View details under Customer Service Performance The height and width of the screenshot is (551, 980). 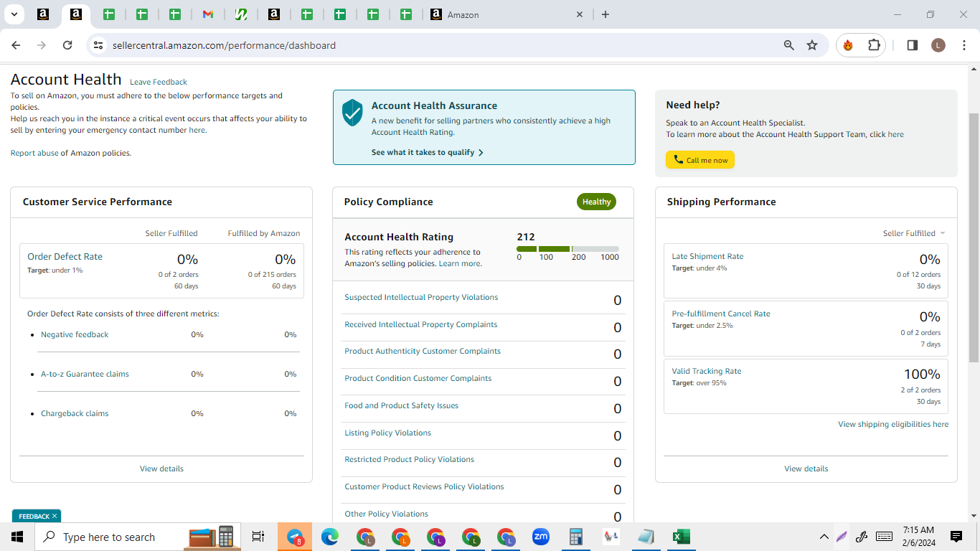(x=161, y=468)
